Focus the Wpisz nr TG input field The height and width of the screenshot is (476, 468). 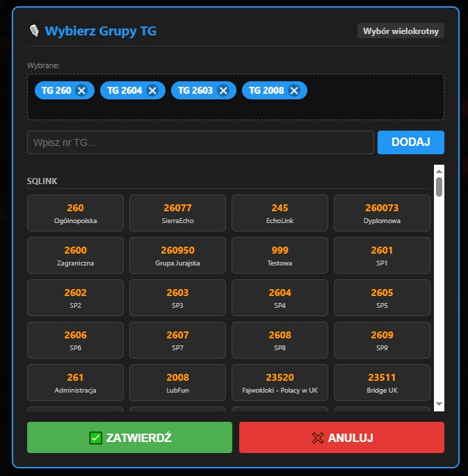(200, 142)
